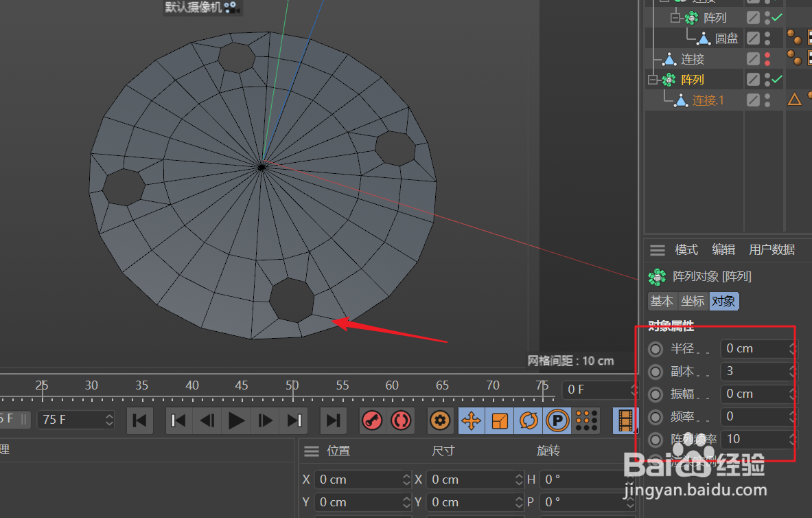Click the orange triangle tag on 连接.1

pos(794,99)
